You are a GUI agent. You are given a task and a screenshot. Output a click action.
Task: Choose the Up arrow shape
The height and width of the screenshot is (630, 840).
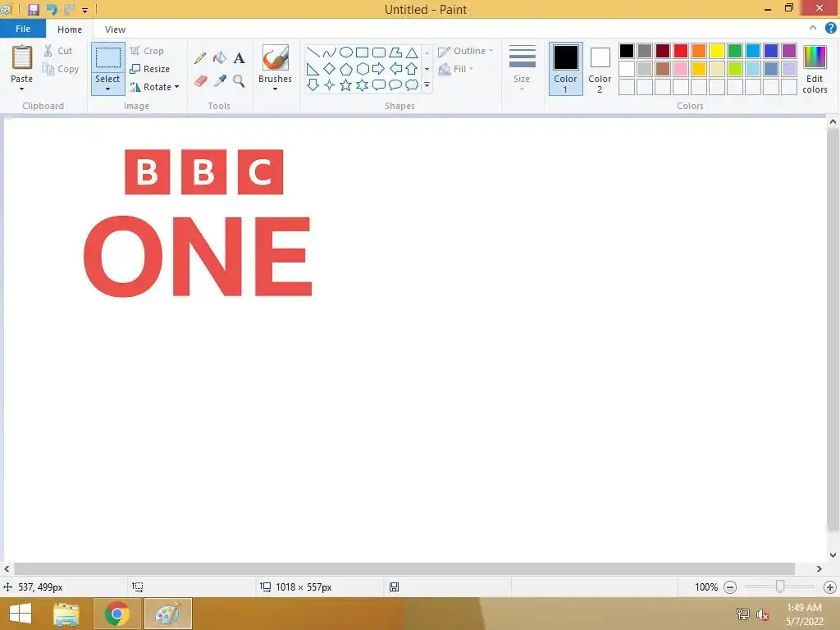pyautogui.click(x=412, y=69)
